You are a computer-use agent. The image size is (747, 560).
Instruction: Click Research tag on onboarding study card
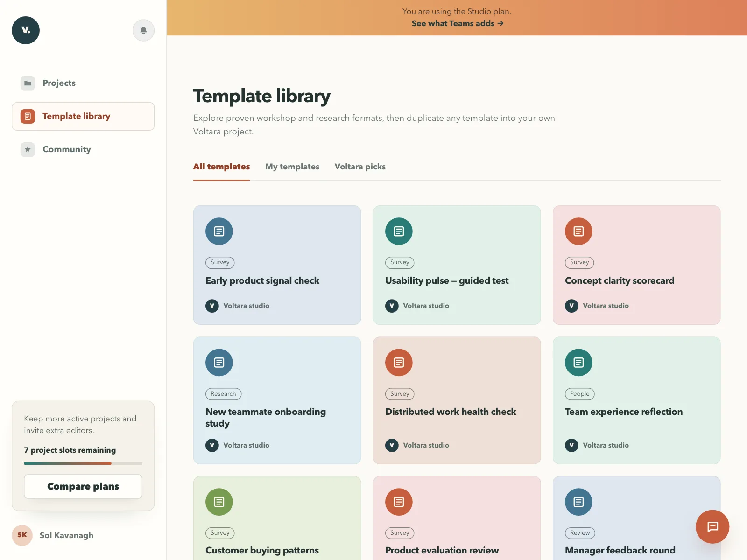(223, 394)
